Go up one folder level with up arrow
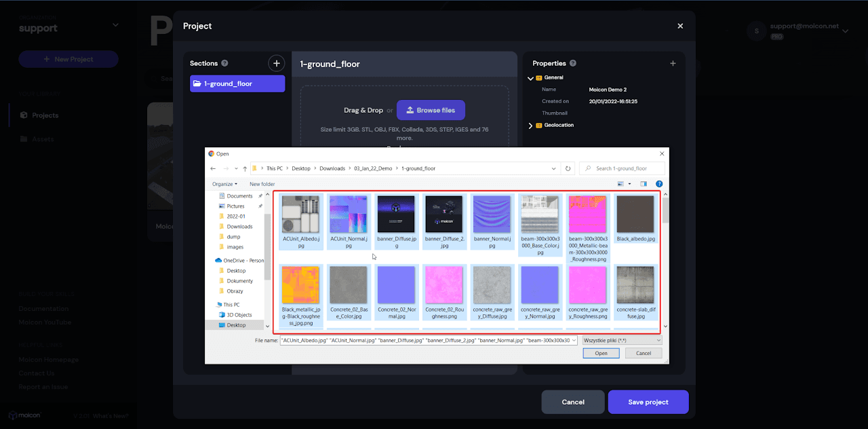 (244, 168)
